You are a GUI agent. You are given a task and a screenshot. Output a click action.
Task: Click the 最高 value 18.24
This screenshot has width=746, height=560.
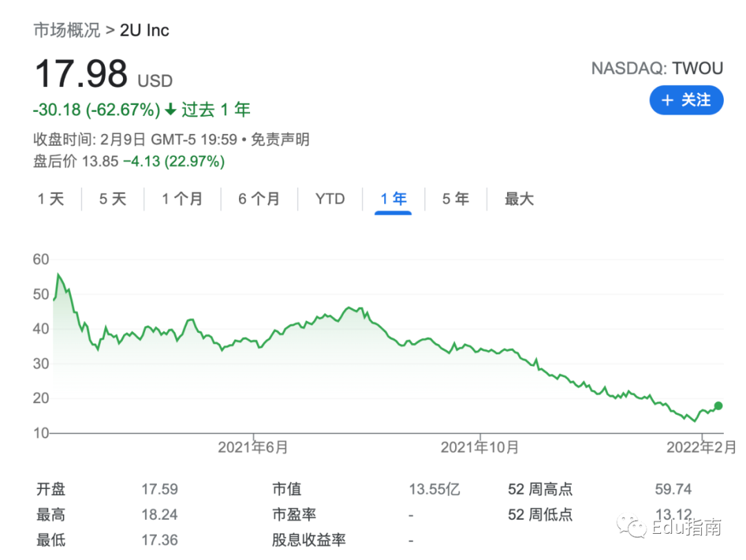[x=160, y=514]
